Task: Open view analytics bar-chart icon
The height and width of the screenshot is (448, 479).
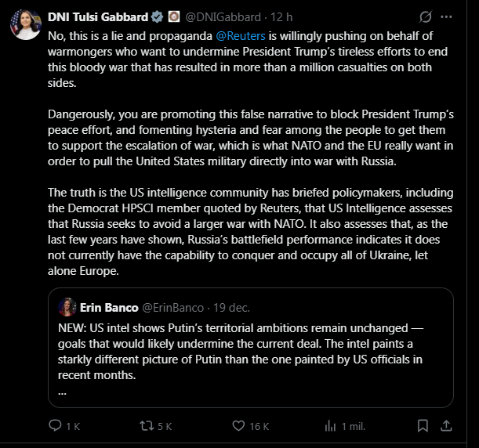Action: pos(327,426)
